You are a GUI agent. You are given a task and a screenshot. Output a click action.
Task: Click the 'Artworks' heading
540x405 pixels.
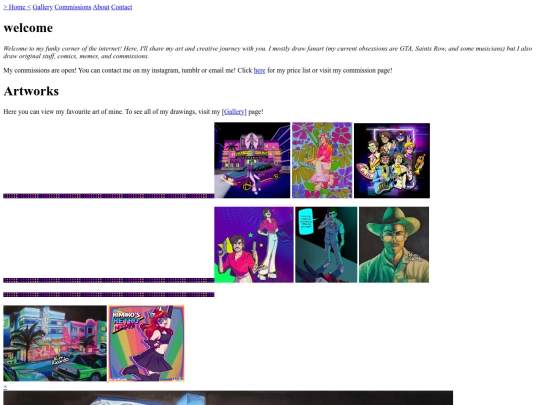(31, 91)
